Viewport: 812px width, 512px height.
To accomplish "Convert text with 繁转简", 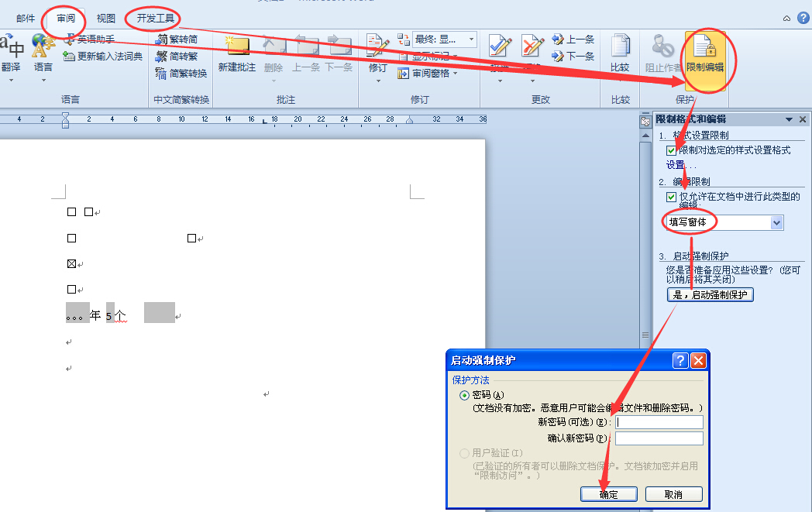I will tap(177, 40).
